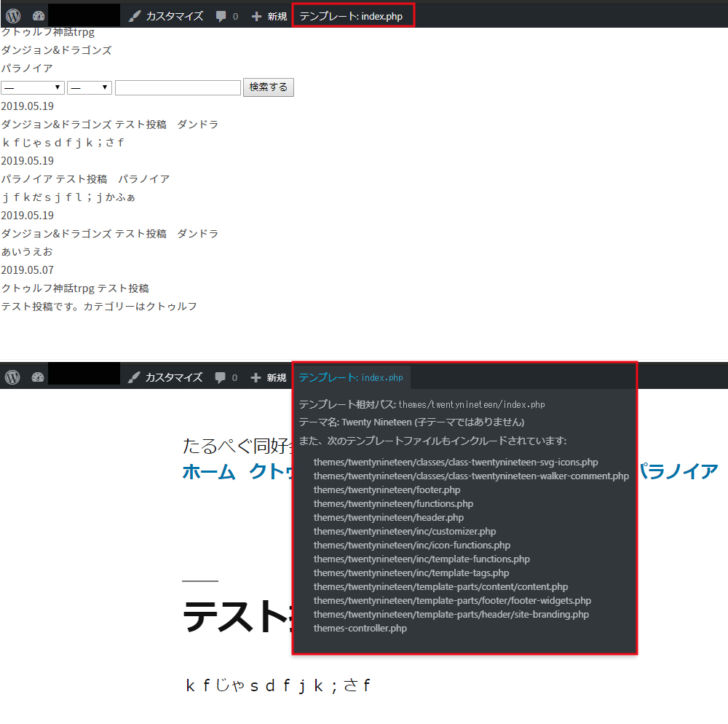Click ダンジョン&ドラゴンズ category link at top
728x724 pixels.
[x=56, y=50]
